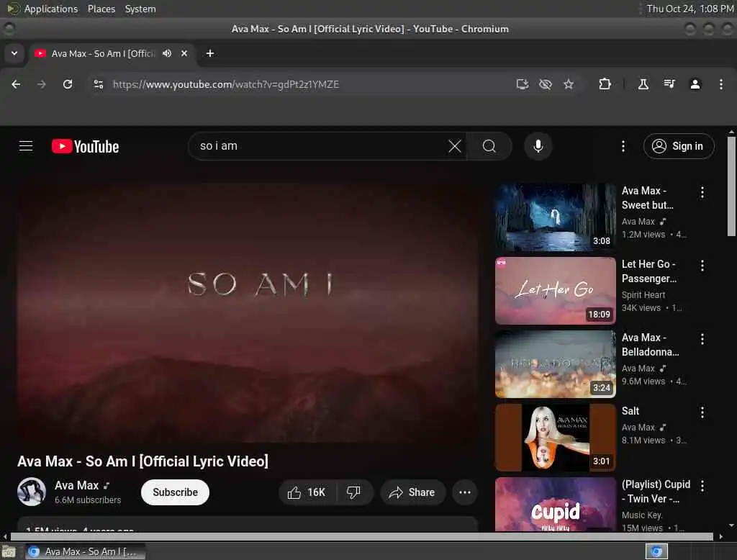Reload the page
737x560 pixels.
pos(68,84)
